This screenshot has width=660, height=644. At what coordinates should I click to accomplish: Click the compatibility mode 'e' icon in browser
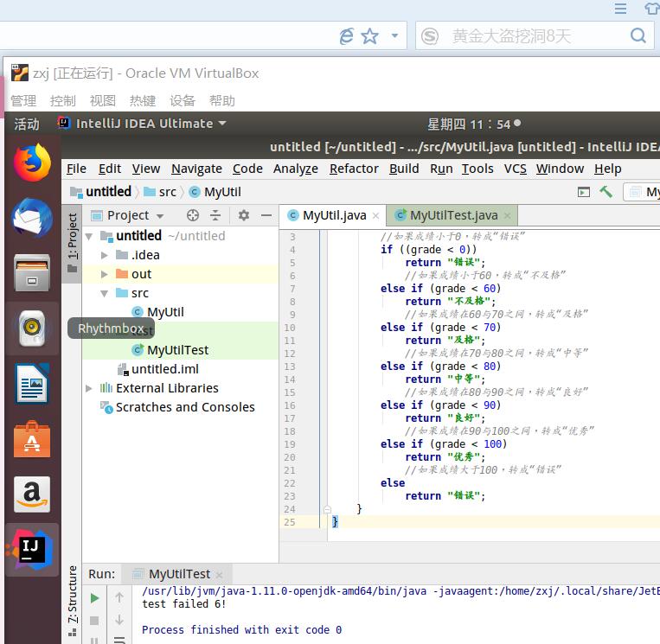click(x=346, y=36)
